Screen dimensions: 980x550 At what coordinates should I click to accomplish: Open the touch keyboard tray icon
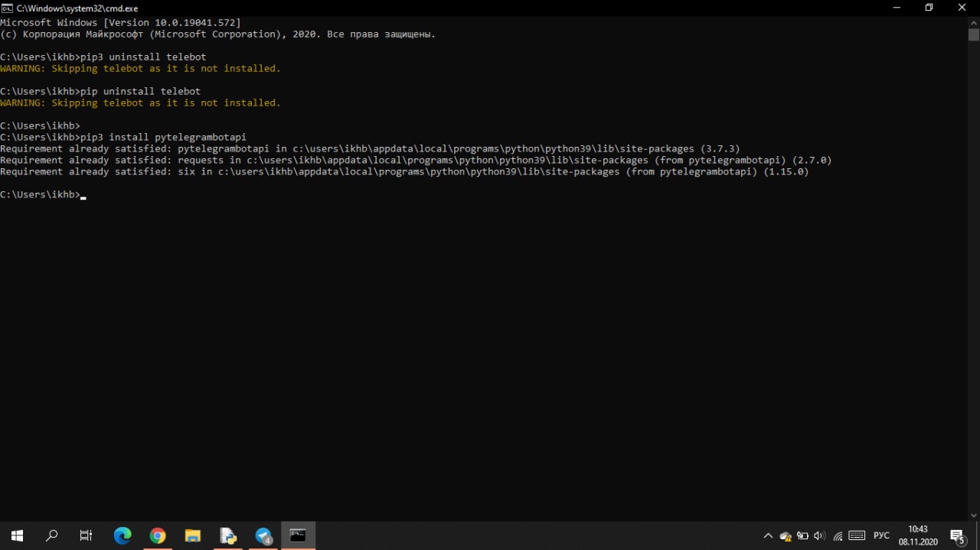857,535
